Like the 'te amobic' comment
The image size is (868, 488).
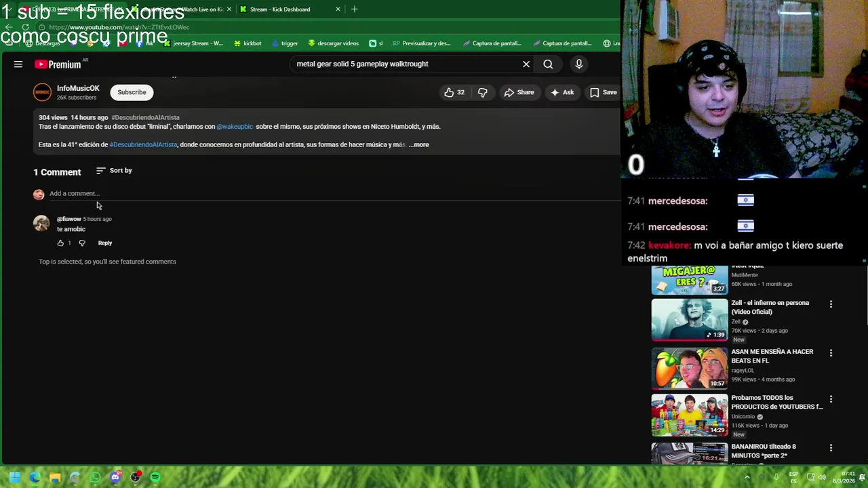[x=60, y=243]
